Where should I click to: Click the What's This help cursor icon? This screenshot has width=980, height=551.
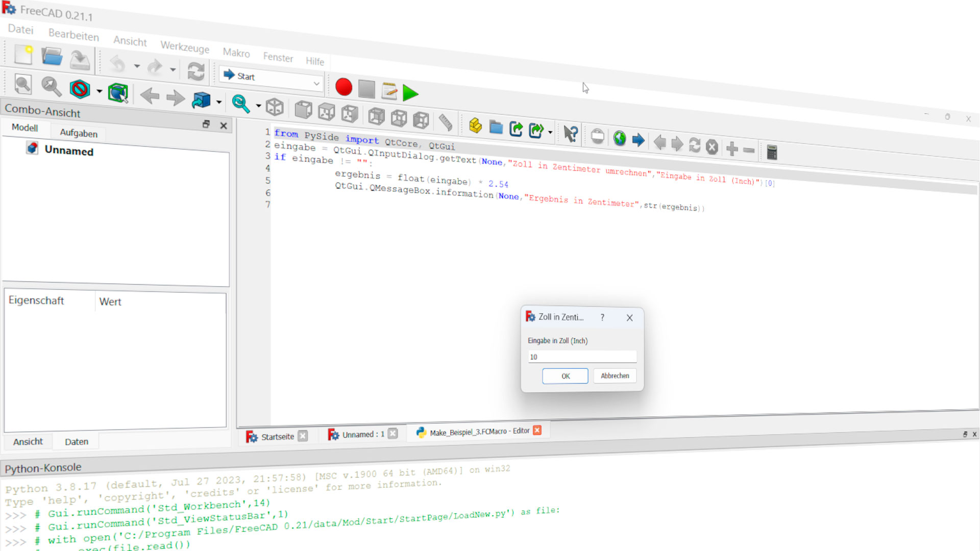(x=571, y=134)
